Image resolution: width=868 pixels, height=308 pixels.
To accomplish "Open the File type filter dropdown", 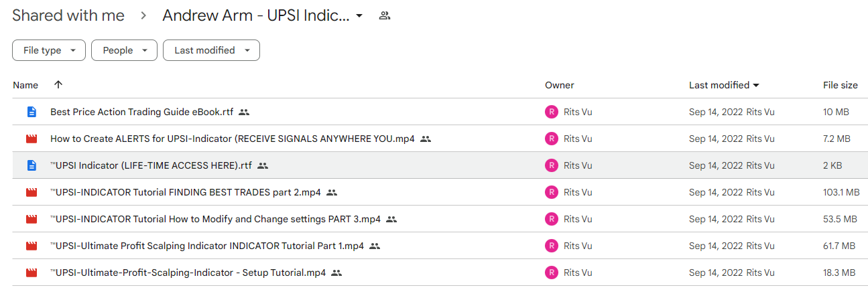I will [49, 50].
